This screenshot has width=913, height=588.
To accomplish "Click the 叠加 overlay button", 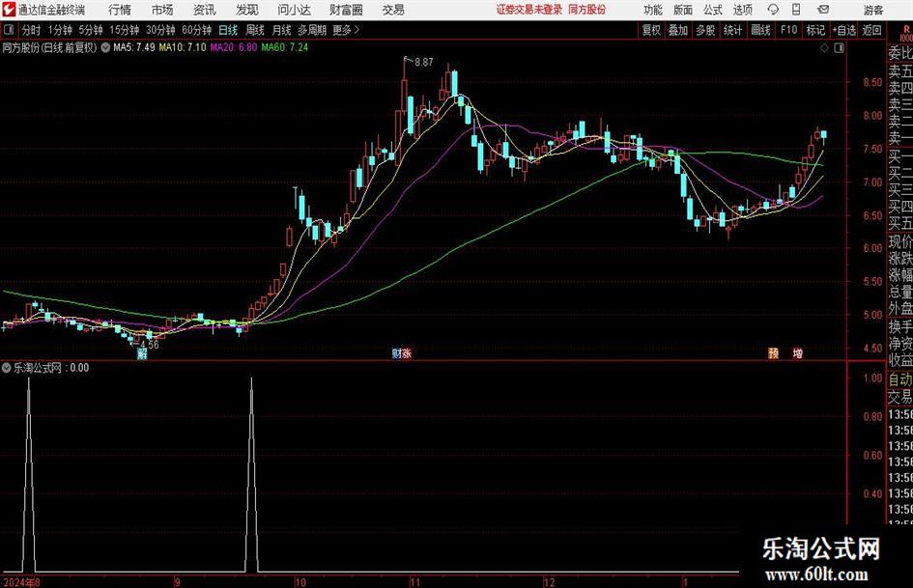I will pos(678,30).
